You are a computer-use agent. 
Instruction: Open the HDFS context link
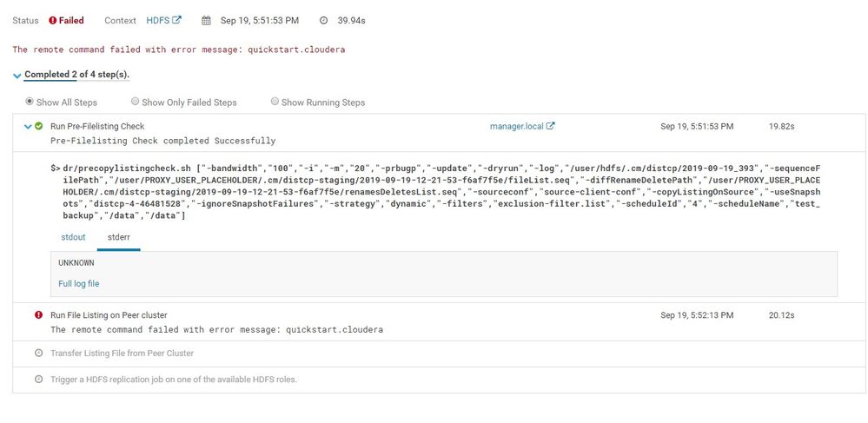click(x=158, y=21)
